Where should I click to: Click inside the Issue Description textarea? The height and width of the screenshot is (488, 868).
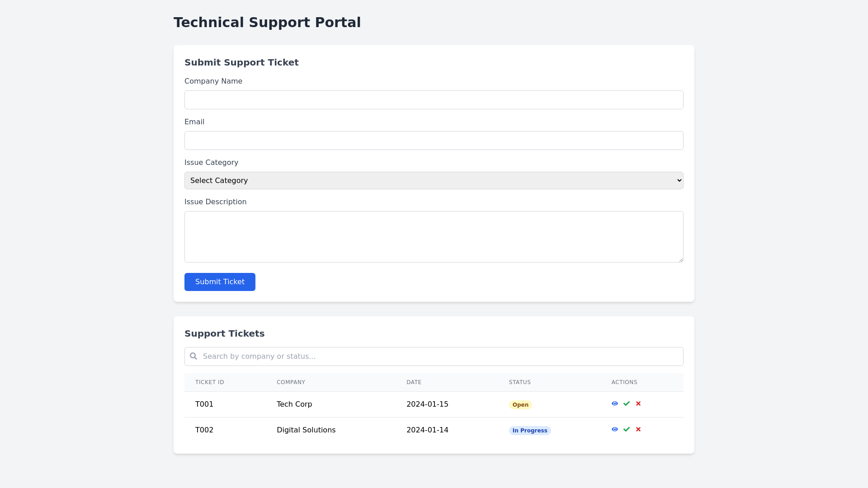(x=434, y=236)
